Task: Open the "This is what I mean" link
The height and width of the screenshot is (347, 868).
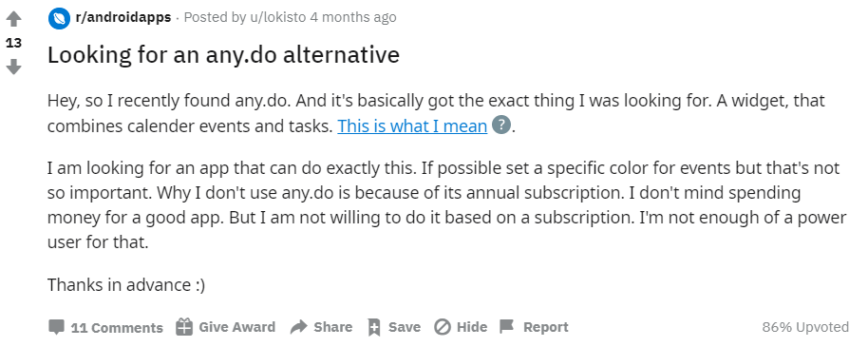Action: tap(412, 125)
